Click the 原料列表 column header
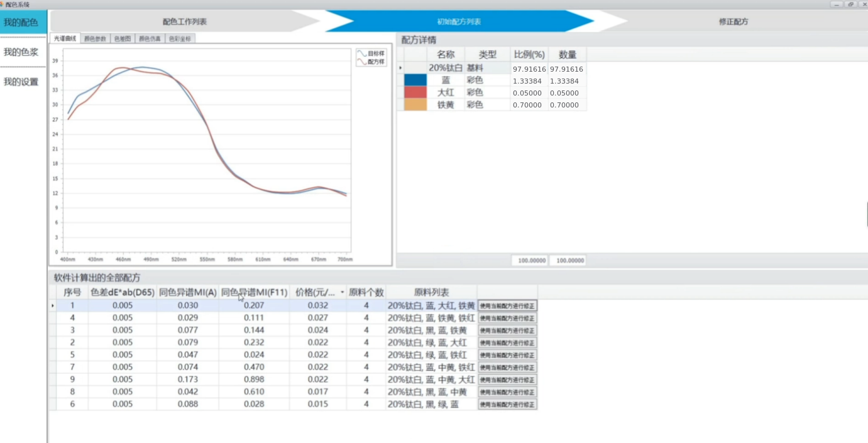Screen dimensions: 868x443 coord(431,292)
